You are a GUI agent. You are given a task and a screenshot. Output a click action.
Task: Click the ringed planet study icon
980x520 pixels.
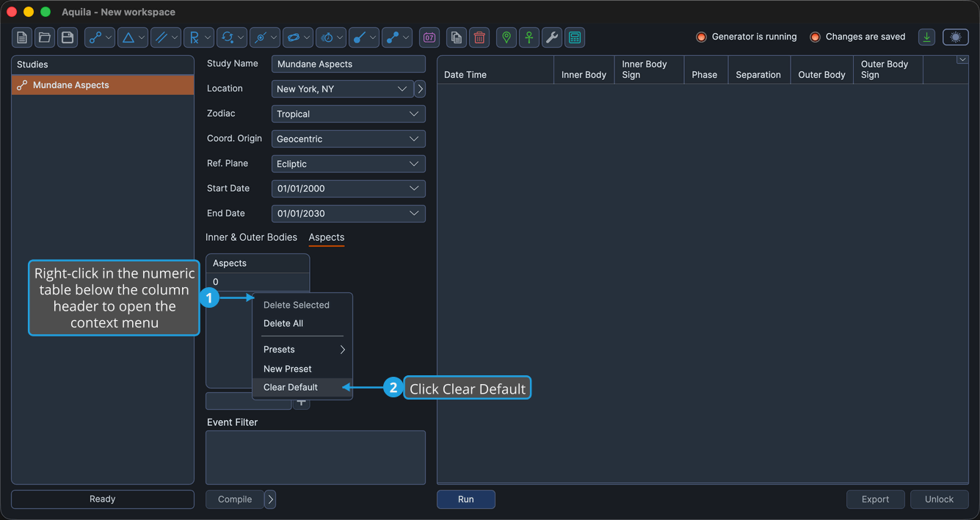point(293,37)
